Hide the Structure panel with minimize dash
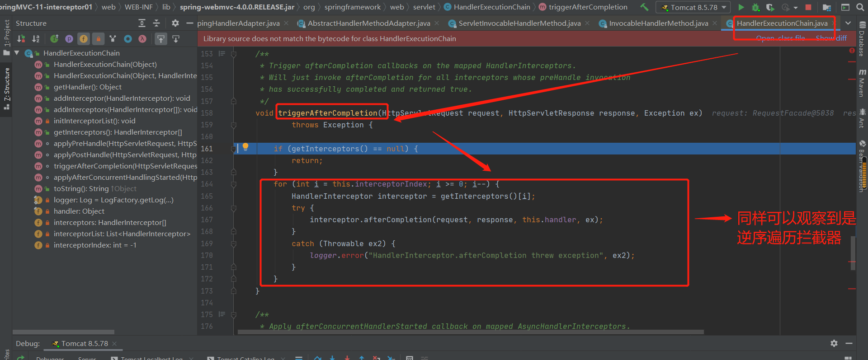868x360 pixels. click(189, 23)
